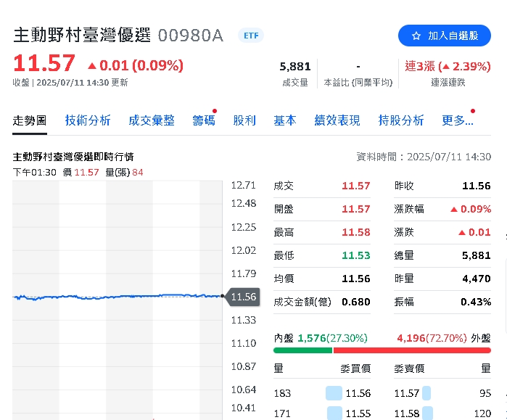The height and width of the screenshot is (420, 507).
Task: Click the star icon in 加入自選股
Action: tap(416, 36)
